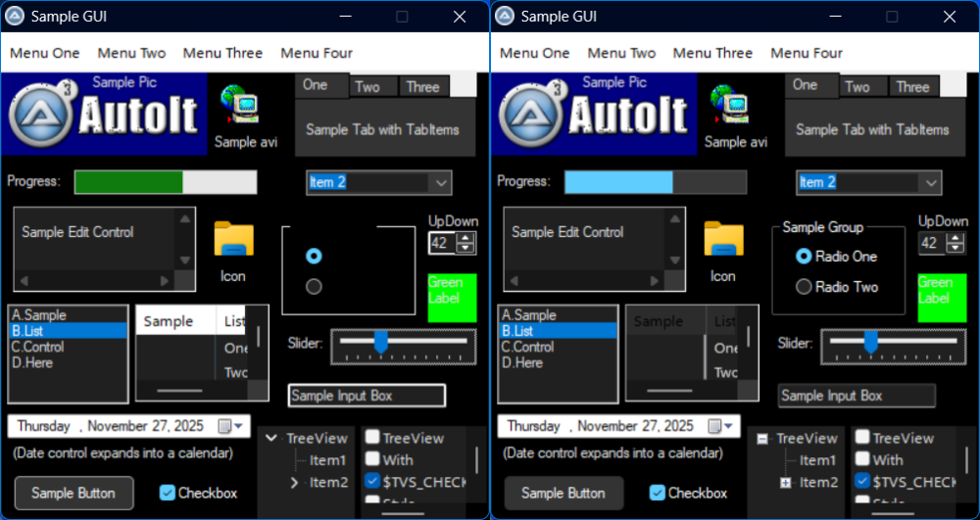
Task: Switch to tab Two in right window
Action: tap(857, 87)
